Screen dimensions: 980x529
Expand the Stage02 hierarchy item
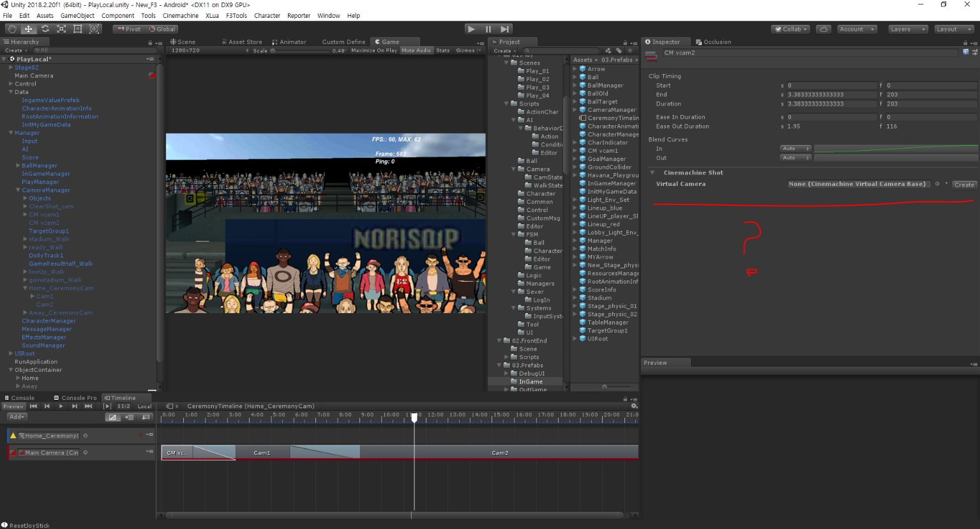(x=11, y=67)
